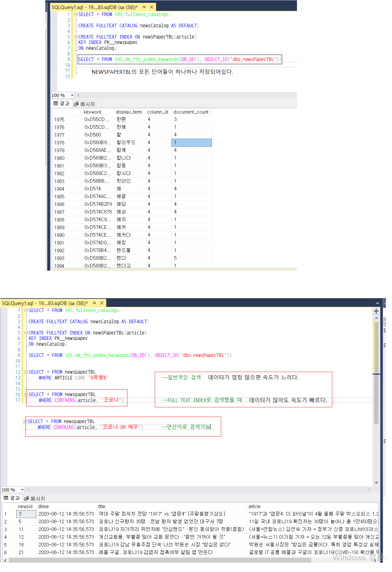
Task: Click the display_term column header
Action: click(x=130, y=112)
